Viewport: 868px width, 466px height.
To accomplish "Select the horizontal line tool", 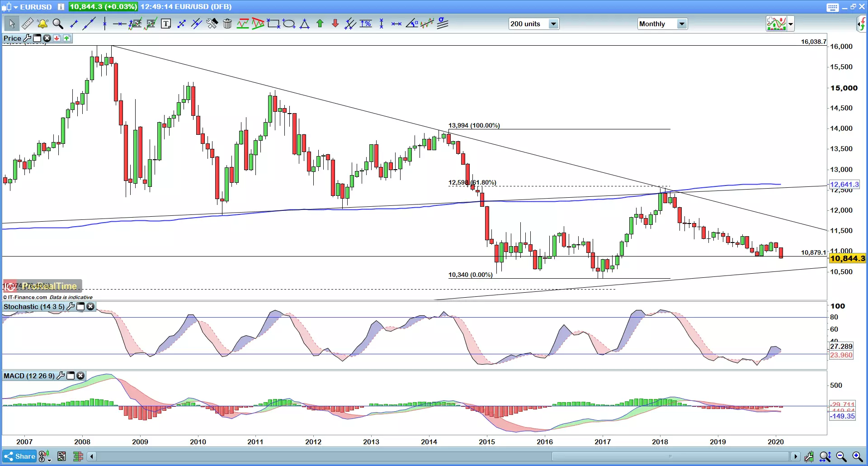I will point(119,24).
